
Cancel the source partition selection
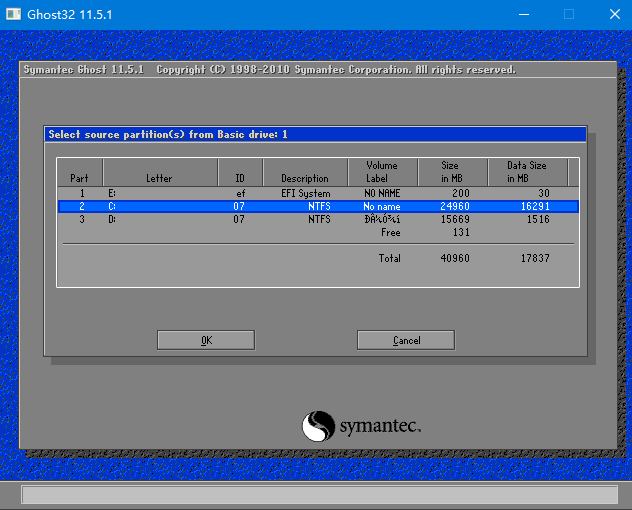pos(406,340)
